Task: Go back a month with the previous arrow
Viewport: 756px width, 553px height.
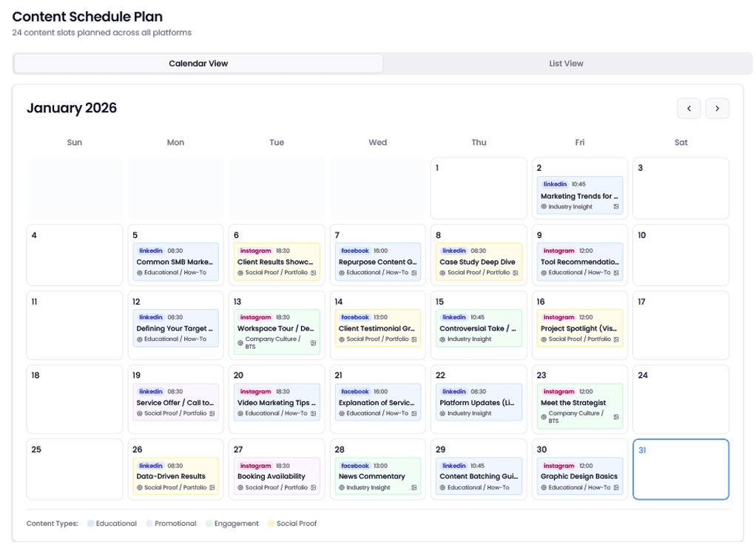Action: (689, 108)
